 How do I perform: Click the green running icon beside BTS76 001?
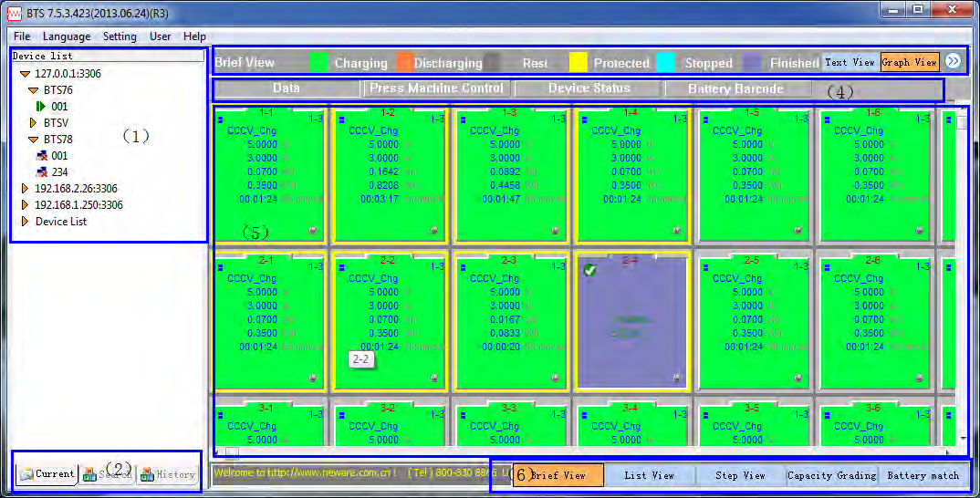pyautogui.click(x=41, y=106)
